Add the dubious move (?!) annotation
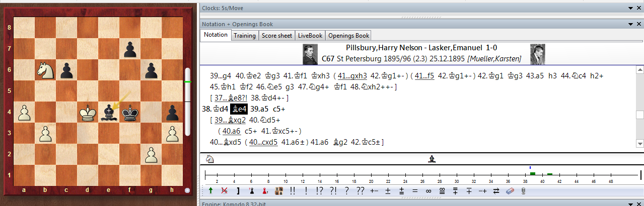Image resolution: width=644 pixels, height=206 pixels. point(332,191)
